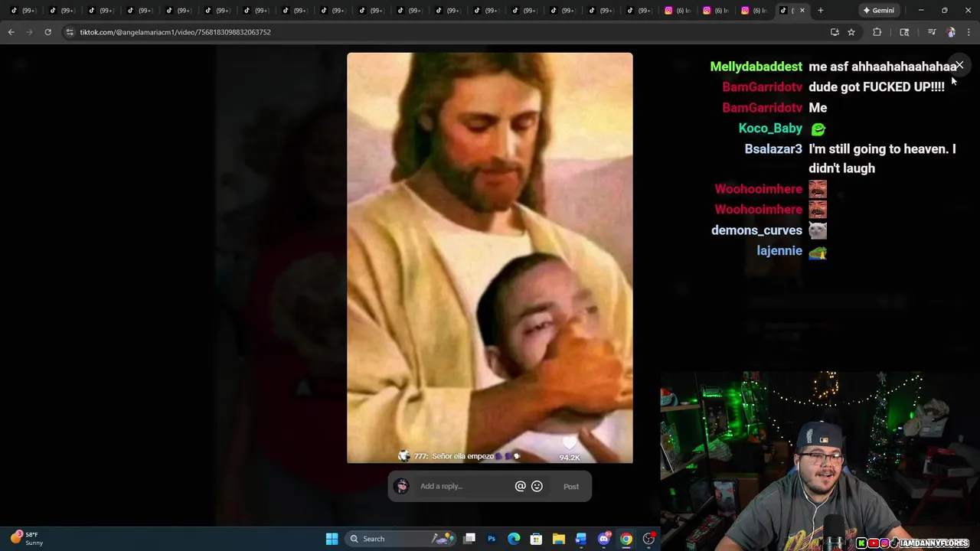This screenshot has height=551, width=980.
Task: Click the 'dude got FUCKED UP!!!!' chat message
Action: click(x=877, y=87)
